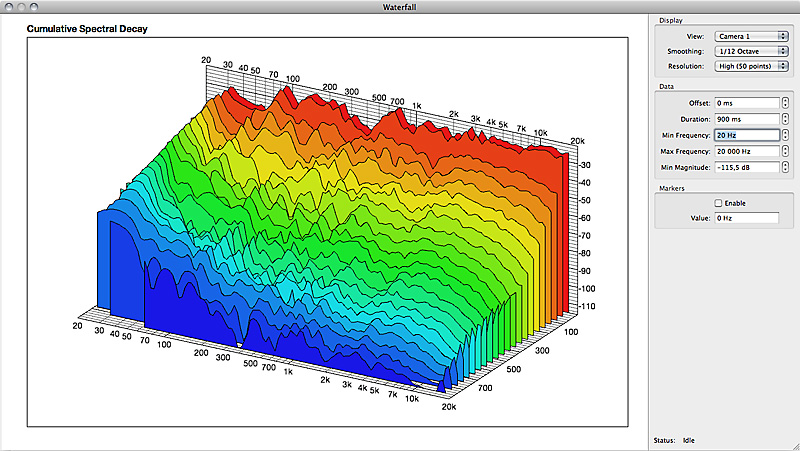Increase Min Magnitude via stepper up arrow

(786, 164)
